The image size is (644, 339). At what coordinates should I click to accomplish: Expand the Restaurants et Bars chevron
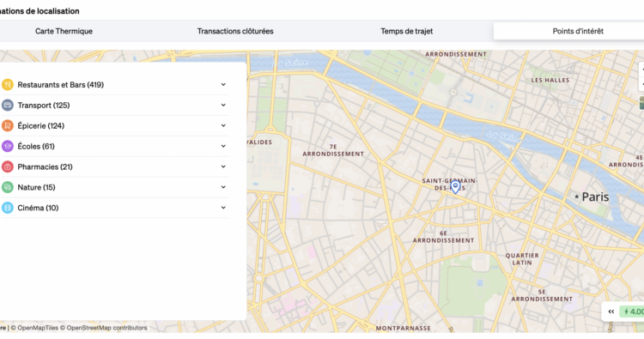(x=223, y=85)
